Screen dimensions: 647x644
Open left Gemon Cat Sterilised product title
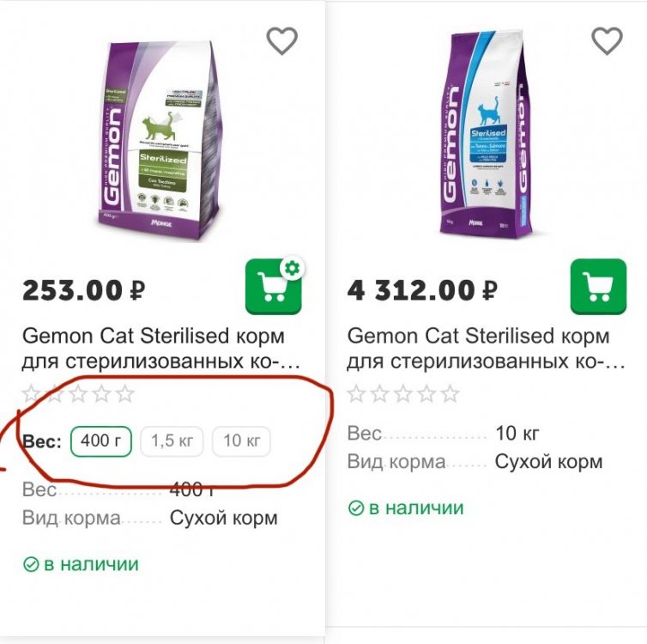[x=153, y=349]
